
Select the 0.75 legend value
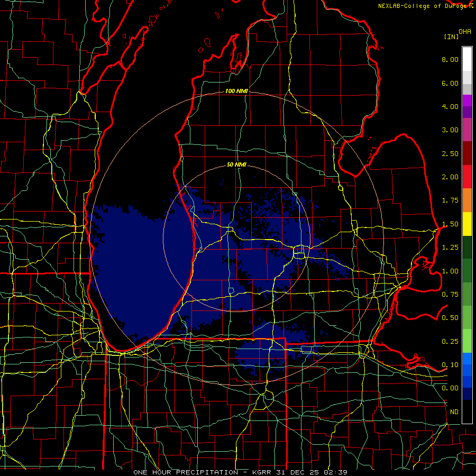coord(450,295)
